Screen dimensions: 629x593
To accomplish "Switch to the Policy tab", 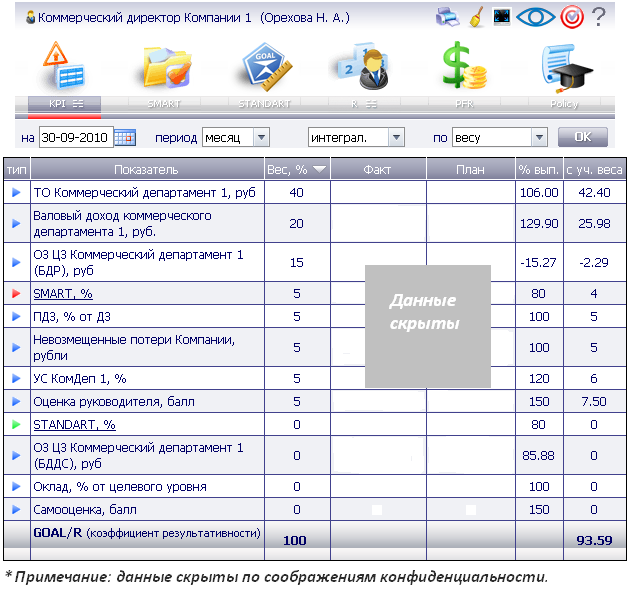I will coord(564,104).
